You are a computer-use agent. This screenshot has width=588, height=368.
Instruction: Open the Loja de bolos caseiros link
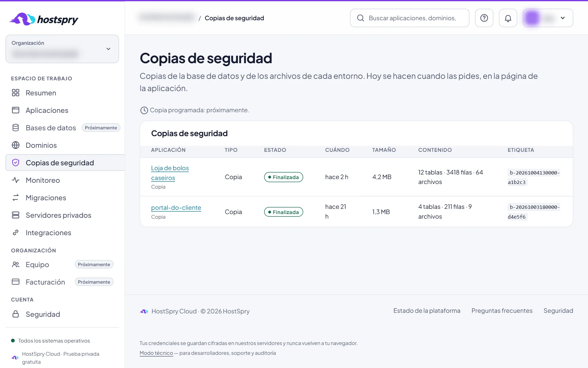[x=170, y=173]
